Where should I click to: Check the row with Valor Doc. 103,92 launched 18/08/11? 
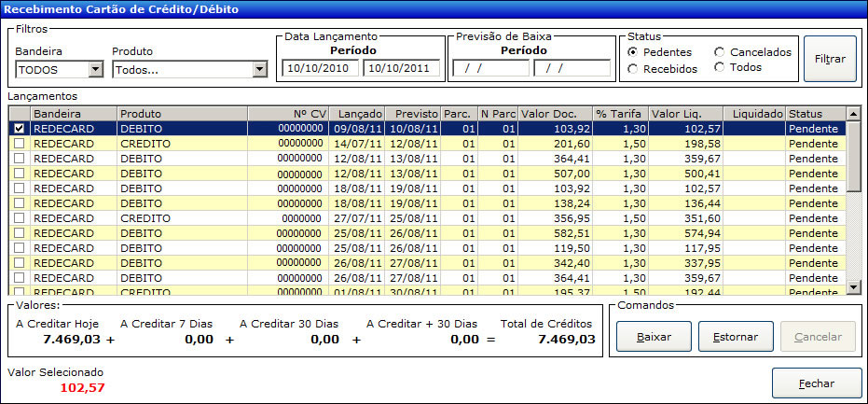click(20, 188)
